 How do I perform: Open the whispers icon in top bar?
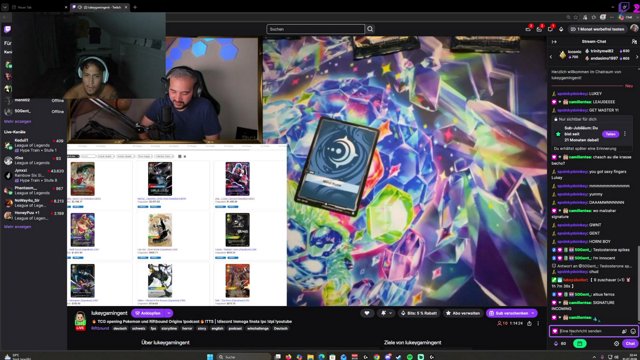coord(550,29)
